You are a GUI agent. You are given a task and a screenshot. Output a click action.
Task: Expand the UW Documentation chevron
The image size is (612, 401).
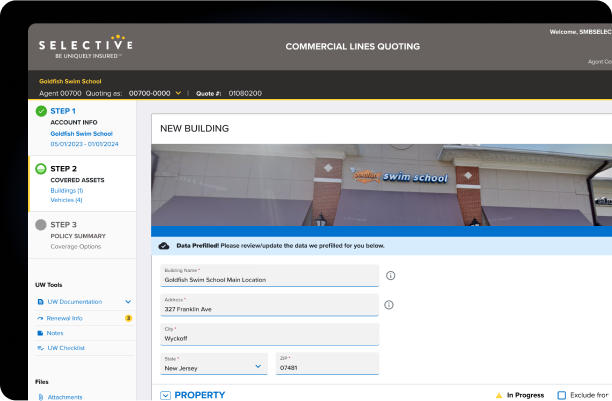(128, 301)
